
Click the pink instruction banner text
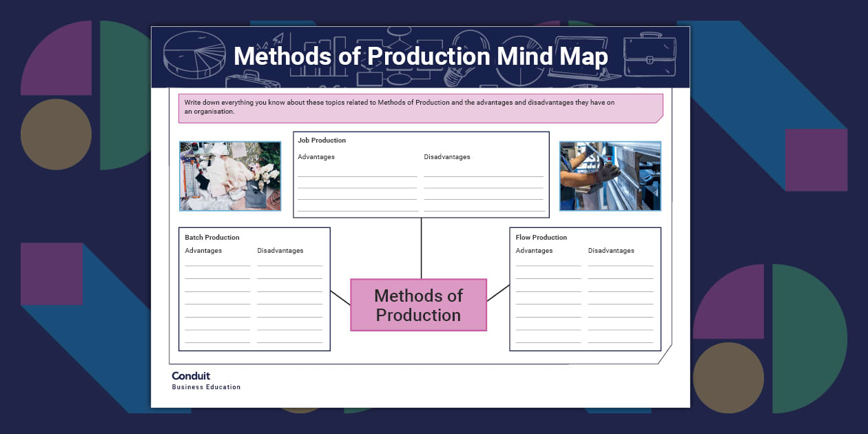(400, 107)
